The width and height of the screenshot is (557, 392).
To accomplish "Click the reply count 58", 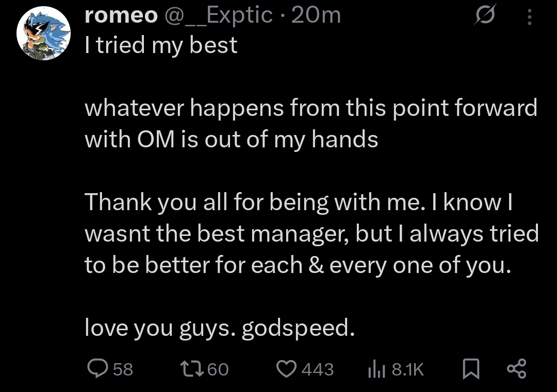I will (x=123, y=369).
